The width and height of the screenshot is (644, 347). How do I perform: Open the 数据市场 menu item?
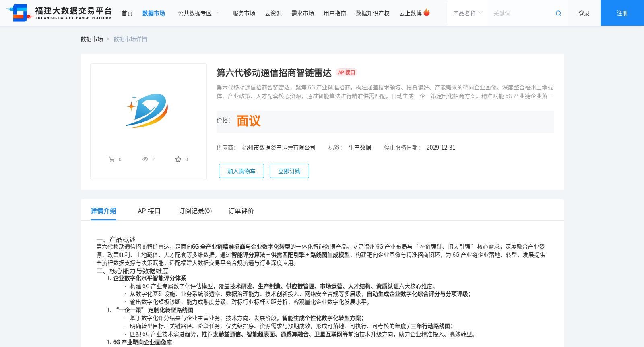click(x=154, y=13)
